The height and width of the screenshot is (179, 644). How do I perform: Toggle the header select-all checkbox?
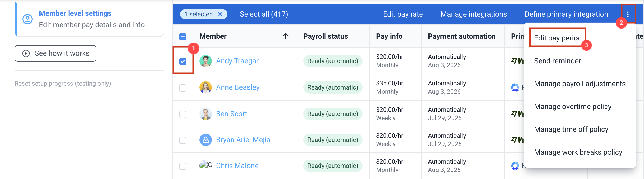click(183, 37)
